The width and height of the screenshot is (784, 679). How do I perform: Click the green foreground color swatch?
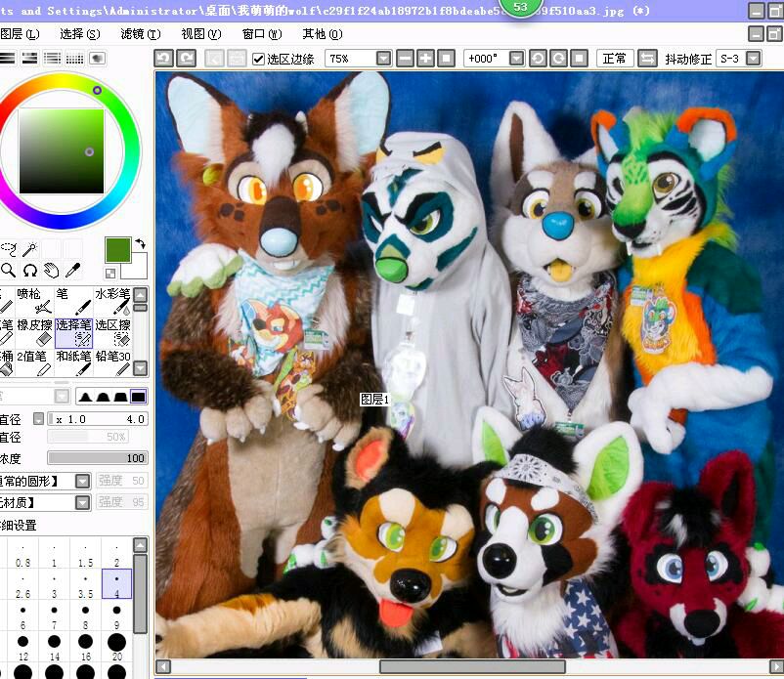[x=117, y=249]
